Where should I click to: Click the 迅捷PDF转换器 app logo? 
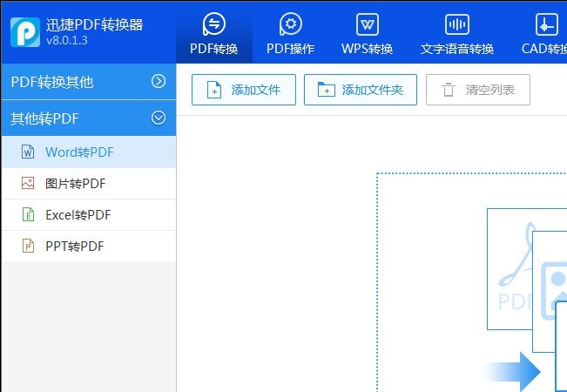(25, 32)
